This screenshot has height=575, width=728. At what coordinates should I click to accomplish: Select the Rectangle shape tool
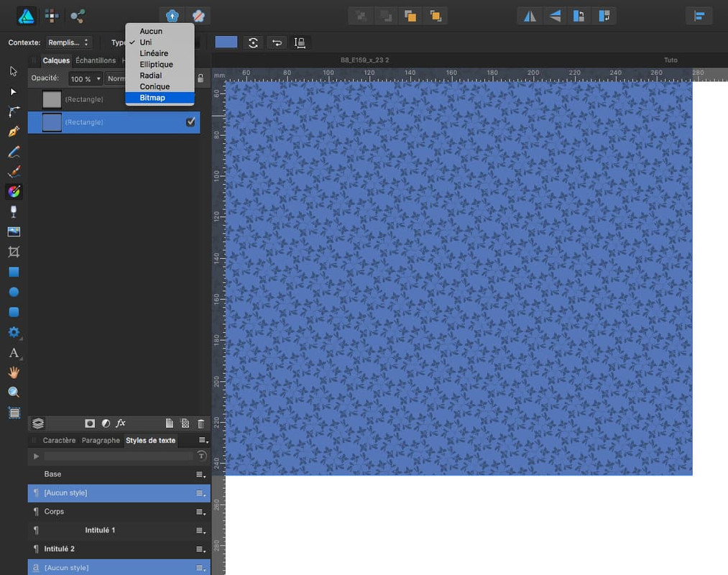[x=14, y=272]
